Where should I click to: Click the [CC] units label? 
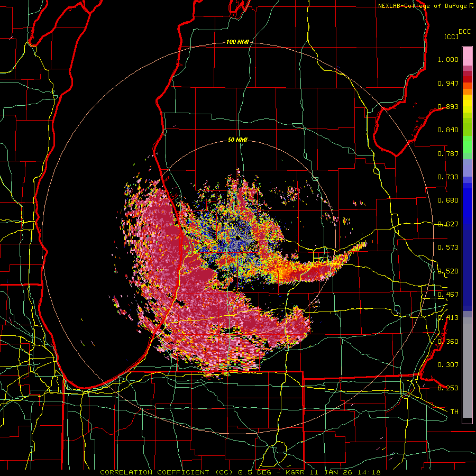(451, 36)
